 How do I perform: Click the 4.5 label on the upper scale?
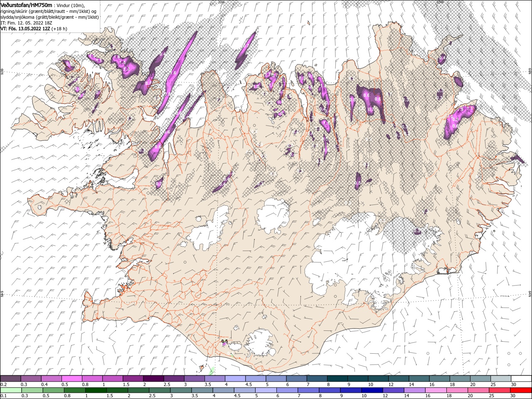pyautogui.click(x=248, y=384)
